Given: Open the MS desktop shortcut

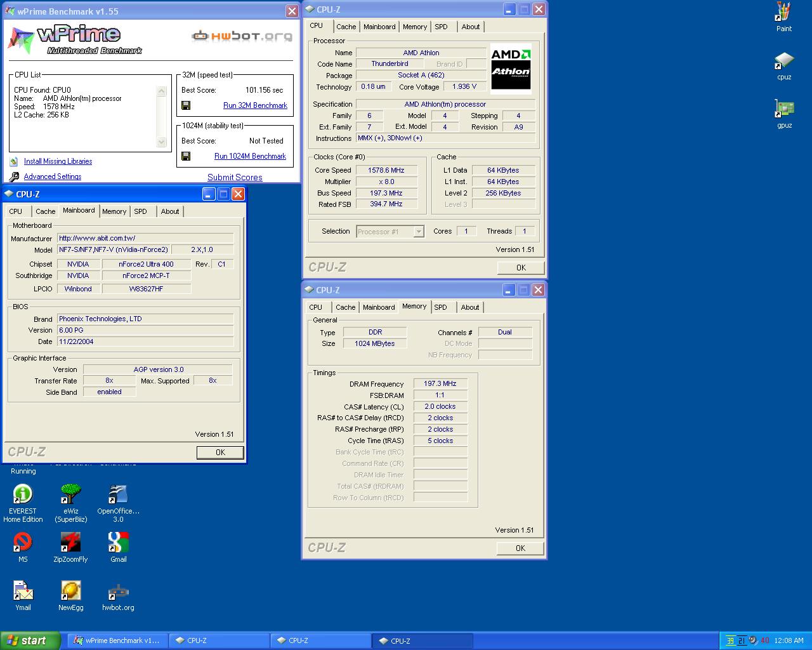Looking at the screenshot, I should pyautogui.click(x=23, y=547).
